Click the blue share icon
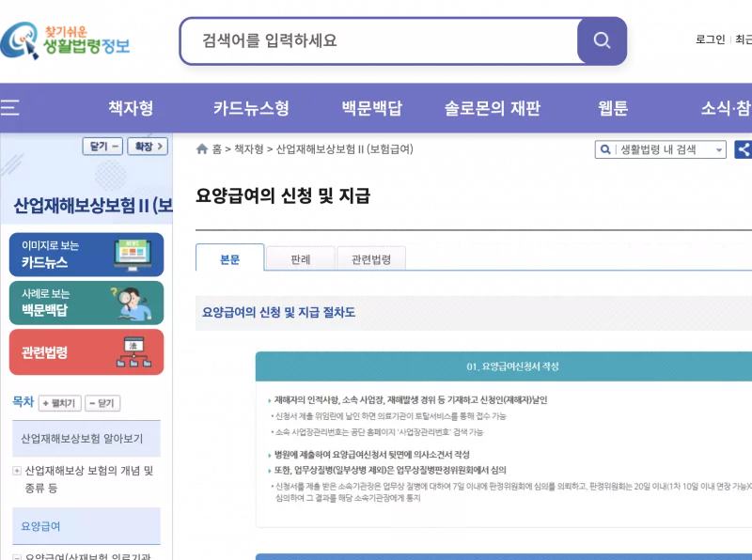This screenshot has width=752, height=560. 744,149
